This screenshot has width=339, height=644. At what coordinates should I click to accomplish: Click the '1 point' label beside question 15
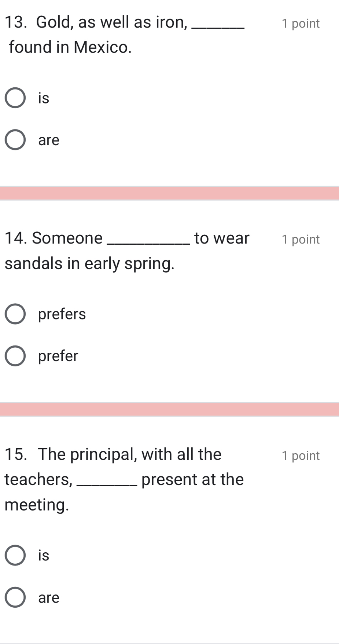(x=301, y=455)
